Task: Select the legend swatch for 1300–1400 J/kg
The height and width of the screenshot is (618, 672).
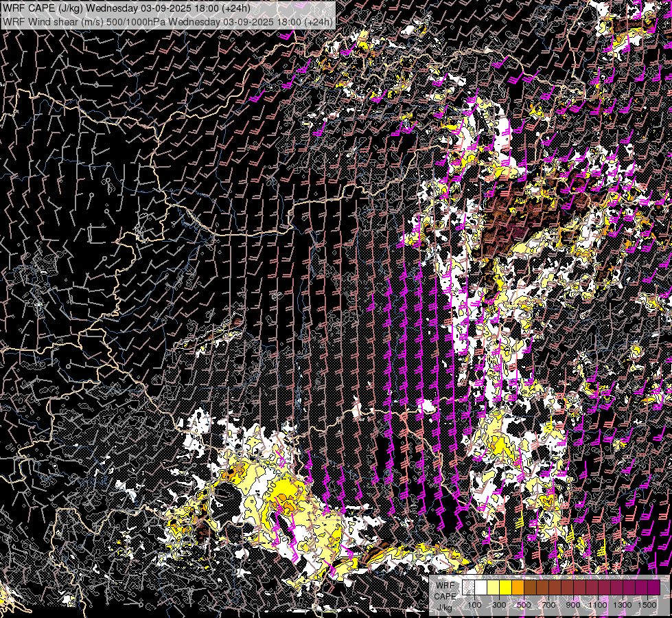Action: coord(629,587)
